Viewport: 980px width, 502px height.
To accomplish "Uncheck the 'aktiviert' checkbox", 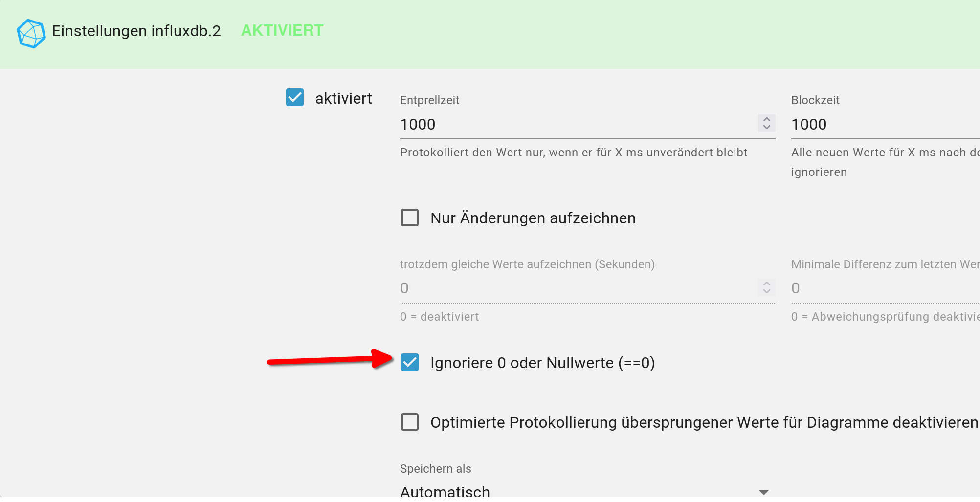I will point(295,97).
